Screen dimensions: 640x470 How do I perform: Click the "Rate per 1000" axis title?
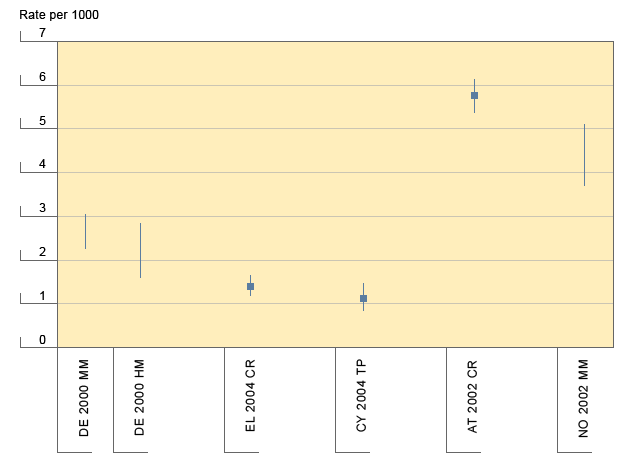[x=59, y=15]
